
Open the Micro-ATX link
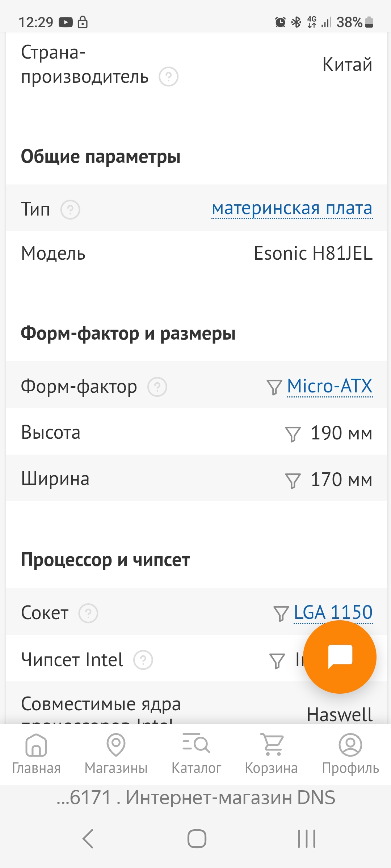(329, 386)
